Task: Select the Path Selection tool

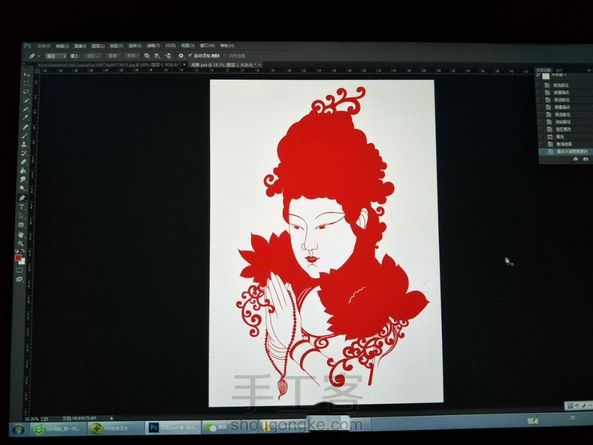Action: (22, 216)
